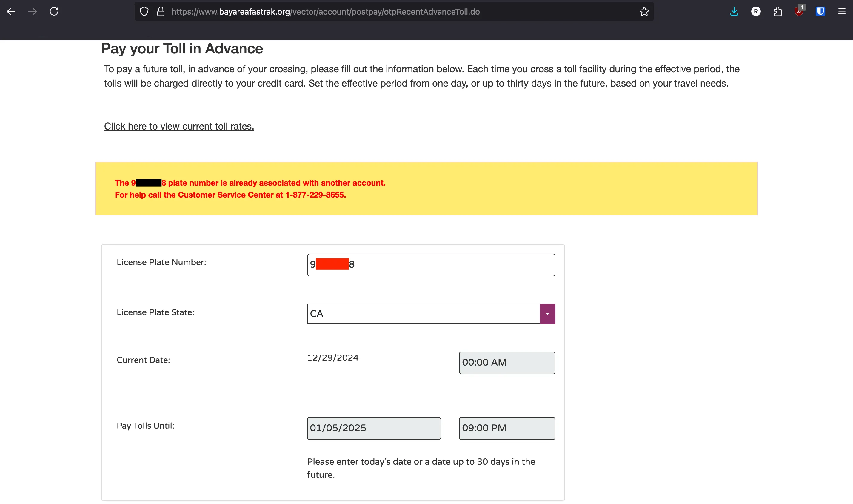The width and height of the screenshot is (853, 504).
Task: Open the tracking protection shield icon
Action: coord(144,12)
